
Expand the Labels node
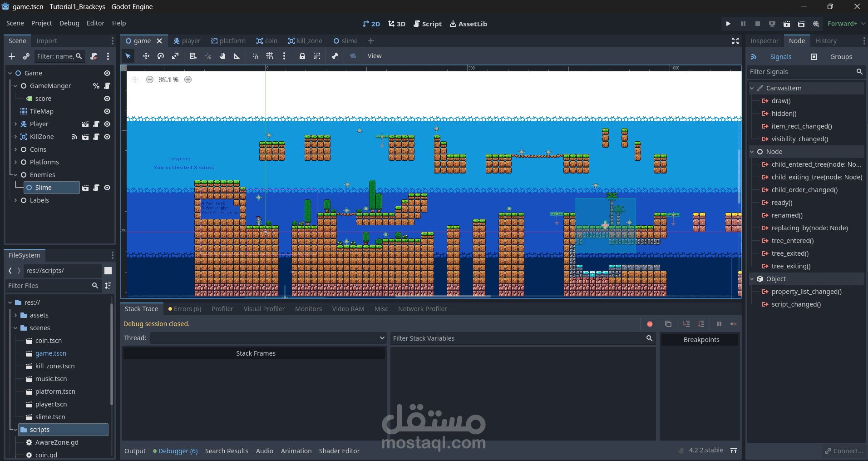tap(15, 200)
